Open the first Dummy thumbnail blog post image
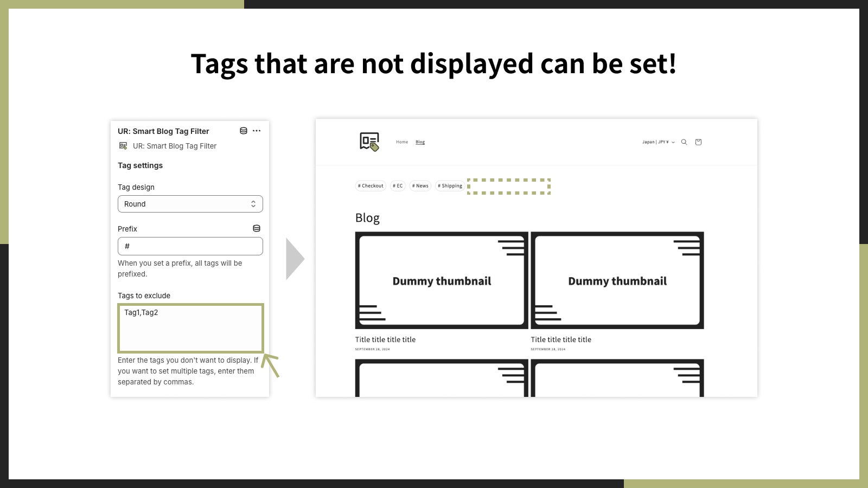This screenshot has width=868, height=488. pyautogui.click(x=442, y=280)
